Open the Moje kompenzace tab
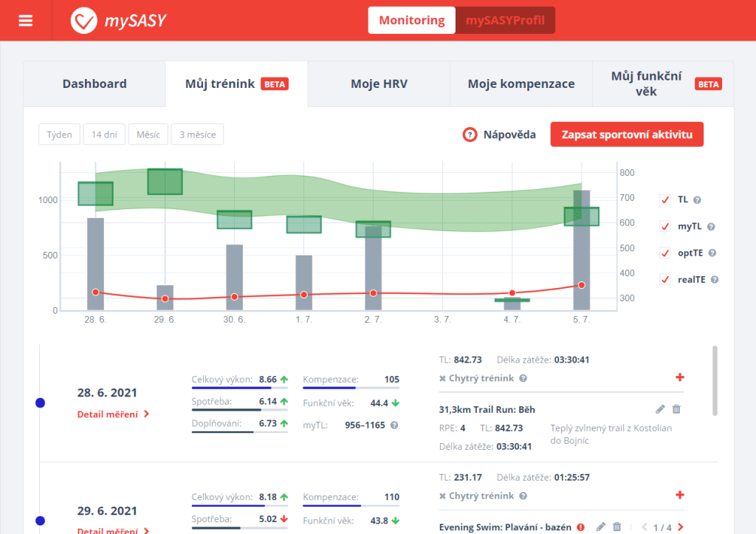756x534 pixels. click(x=520, y=84)
